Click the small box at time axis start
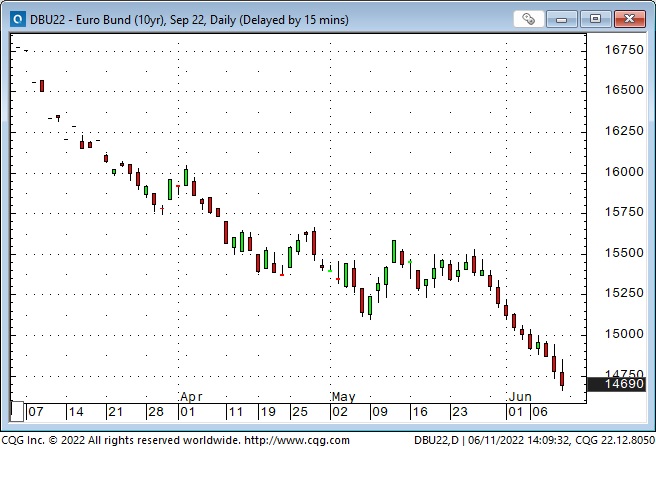The height and width of the screenshot is (496, 656). coord(17,411)
